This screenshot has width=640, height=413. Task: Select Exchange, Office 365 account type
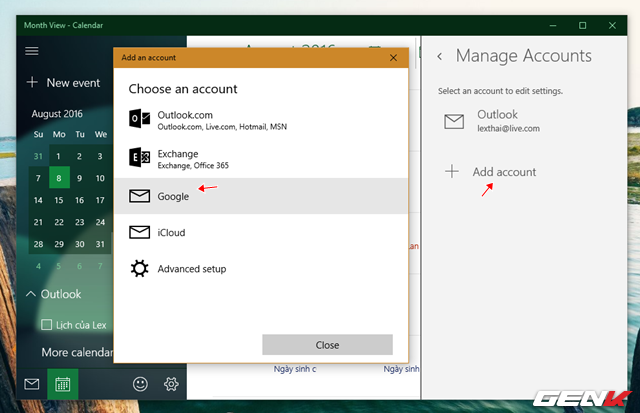coord(261,158)
